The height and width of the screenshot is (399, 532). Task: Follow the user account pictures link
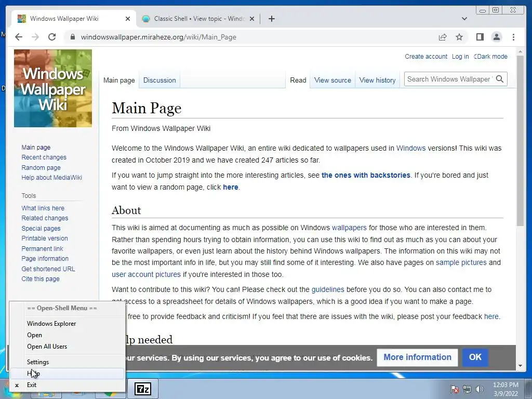click(146, 274)
